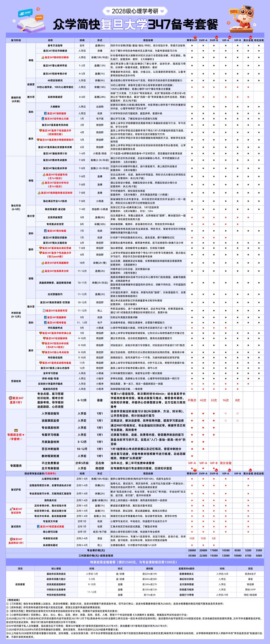
Task: Click the thumbs-up icon beside 复旦347全真模考分析
Action: click(43, 271)
